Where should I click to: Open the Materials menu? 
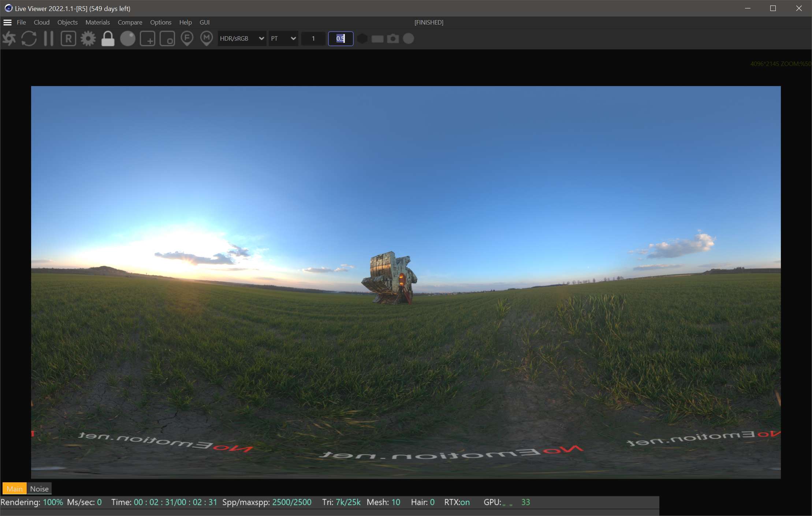point(97,22)
